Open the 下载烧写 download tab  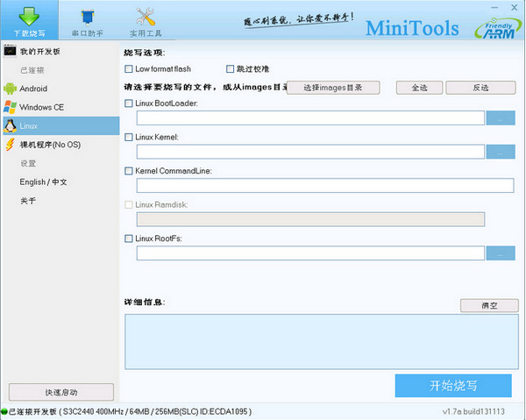click(x=29, y=20)
